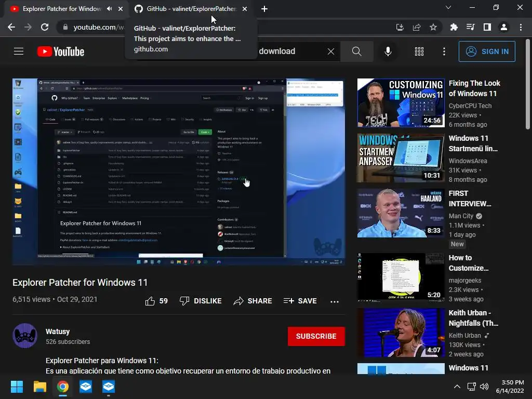Reload the current page
Viewport: 532px width, 399px height.
(x=45, y=27)
